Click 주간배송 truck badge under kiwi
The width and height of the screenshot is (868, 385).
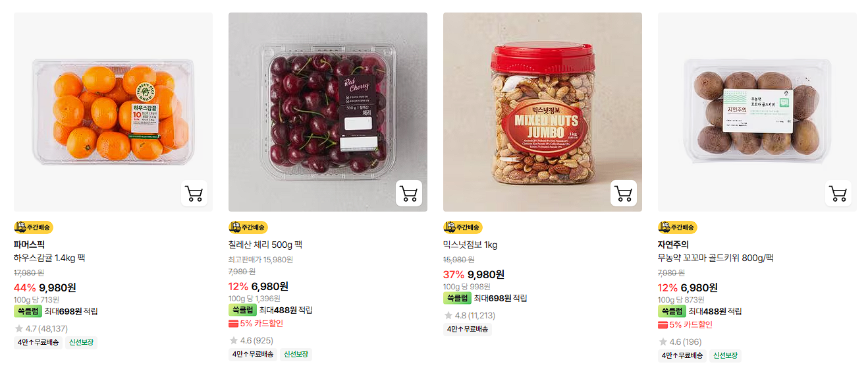678,227
